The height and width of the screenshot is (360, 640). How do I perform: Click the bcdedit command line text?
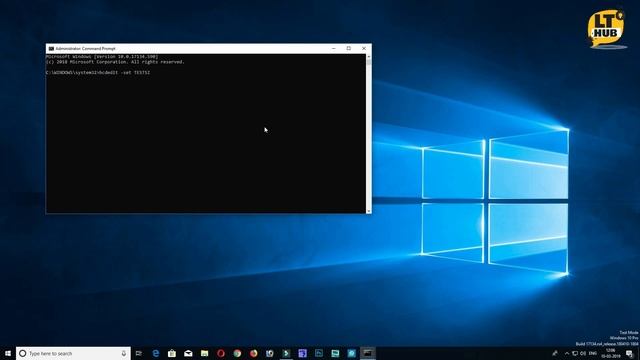[x=98, y=73]
